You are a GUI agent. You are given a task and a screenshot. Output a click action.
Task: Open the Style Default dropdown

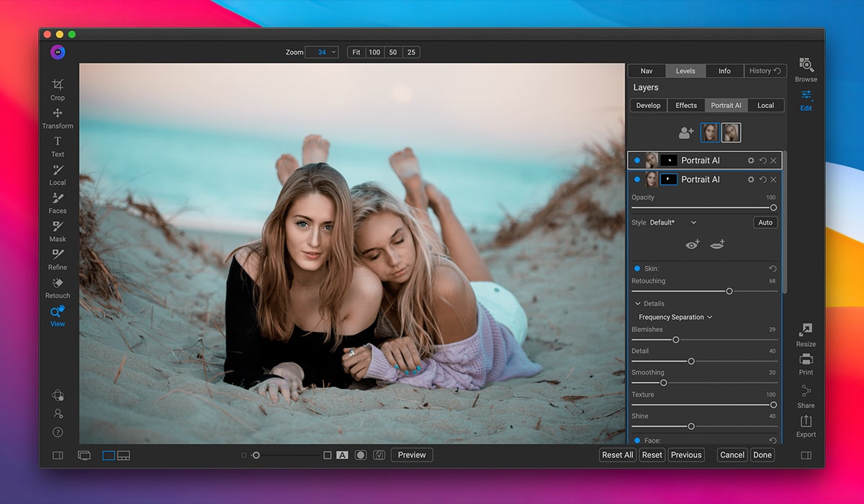[672, 222]
